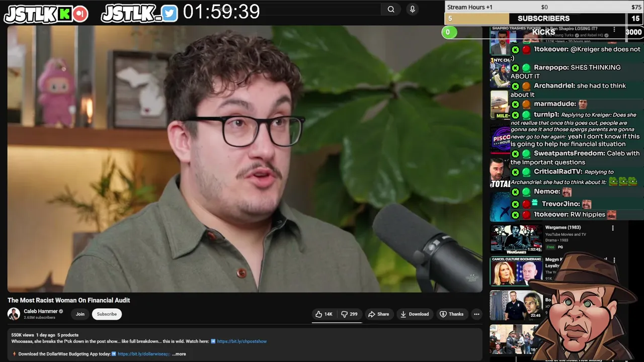Click the Caleb Hammer channel name

(41, 311)
